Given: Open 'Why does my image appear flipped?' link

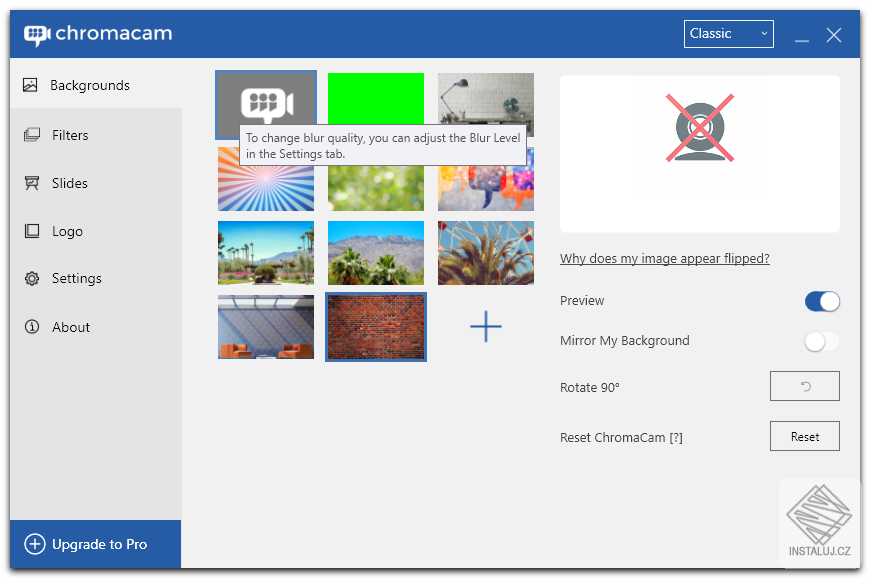Looking at the screenshot, I should [x=665, y=258].
